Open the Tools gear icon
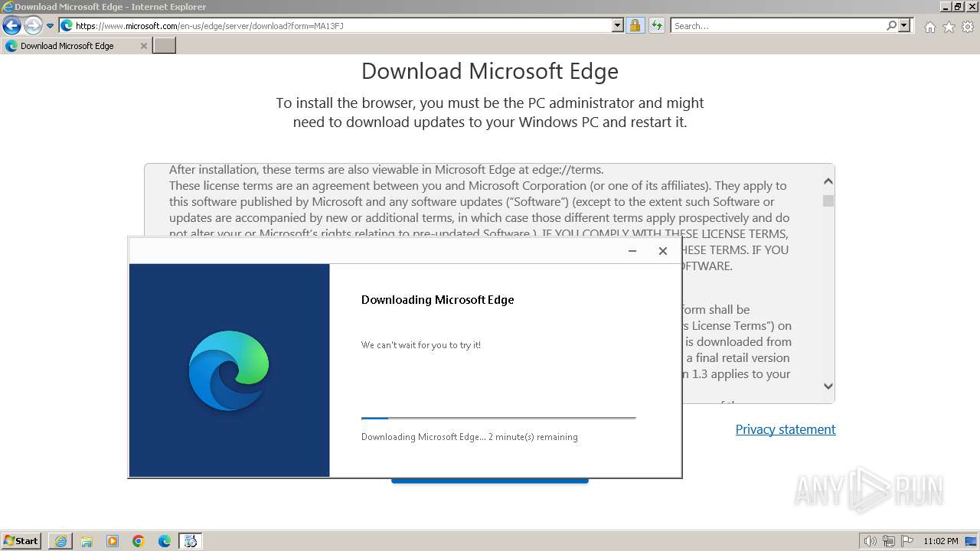Screen dimensions: 980x551 pyautogui.click(x=968, y=27)
